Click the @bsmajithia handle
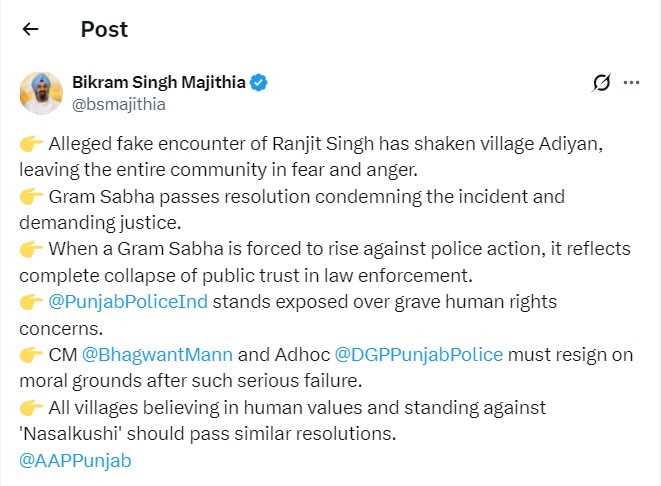Screen dimensions: 661x486 click(118, 103)
